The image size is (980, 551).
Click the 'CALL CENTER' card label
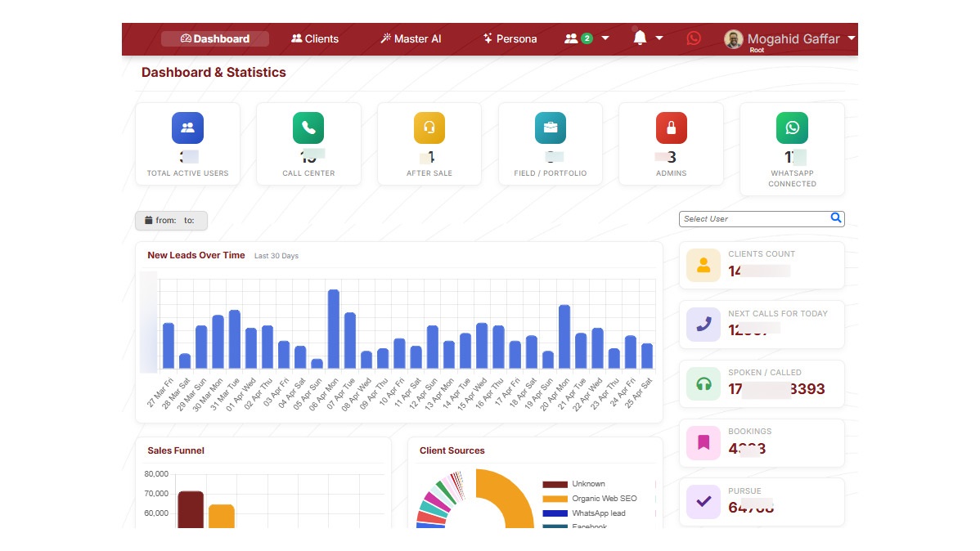[308, 173]
